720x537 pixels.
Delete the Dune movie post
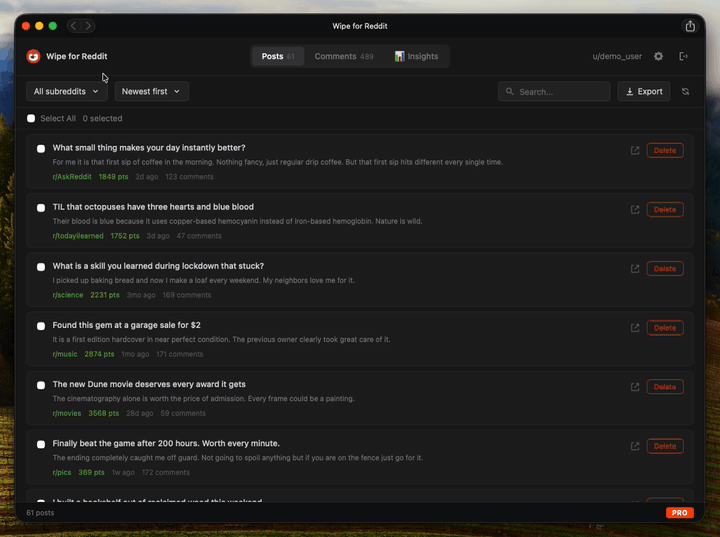665,387
